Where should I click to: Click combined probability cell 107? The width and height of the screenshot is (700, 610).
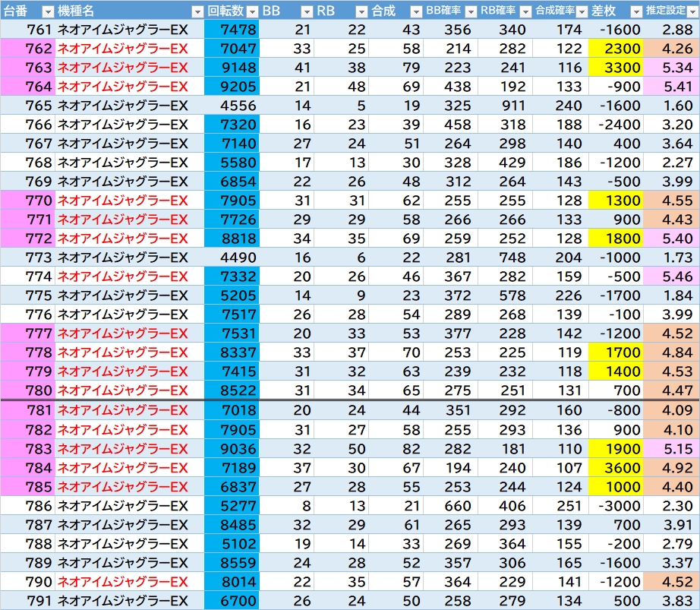coord(560,467)
